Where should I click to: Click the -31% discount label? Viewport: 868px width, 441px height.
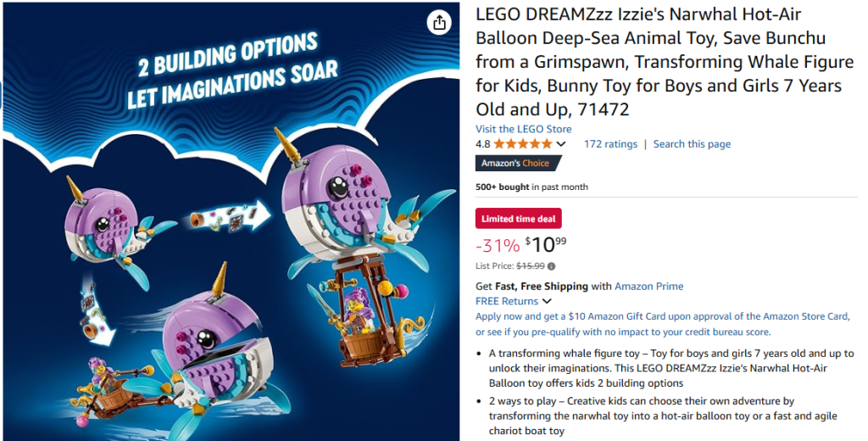pyautogui.click(x=498, y=246)
